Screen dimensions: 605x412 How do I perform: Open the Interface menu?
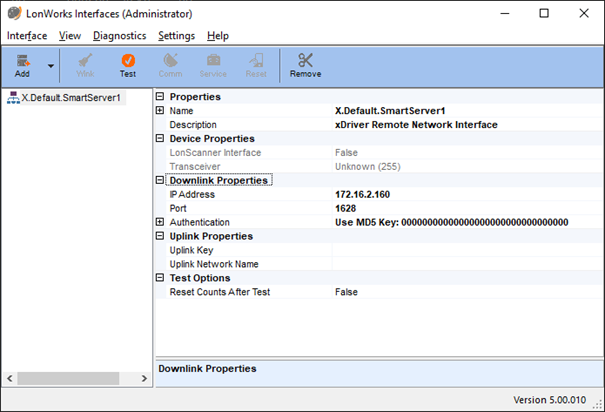tap(27, 35)
